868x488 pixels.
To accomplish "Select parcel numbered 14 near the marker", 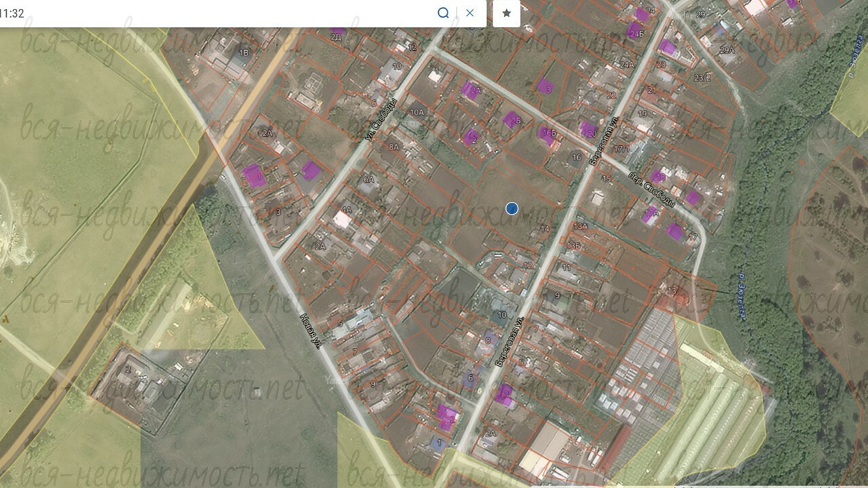I will pos(545,229).
